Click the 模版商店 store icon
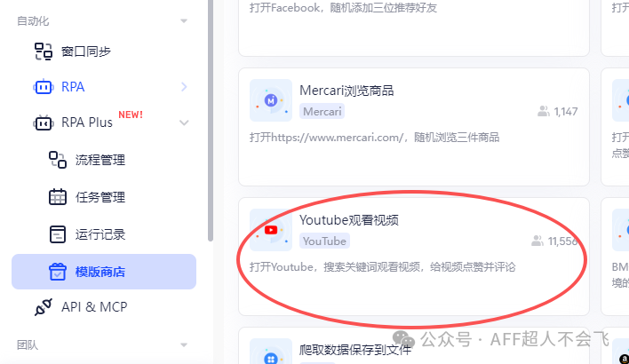Image resolution: width=629 pixels, height=364 pixels. point(58,272)
